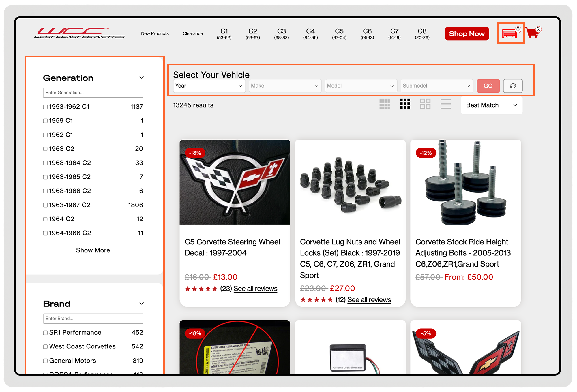The height and width of the screenshot is (392, 577).
Task: Click the reset vehicle selection icon
Action: [513, 86]
